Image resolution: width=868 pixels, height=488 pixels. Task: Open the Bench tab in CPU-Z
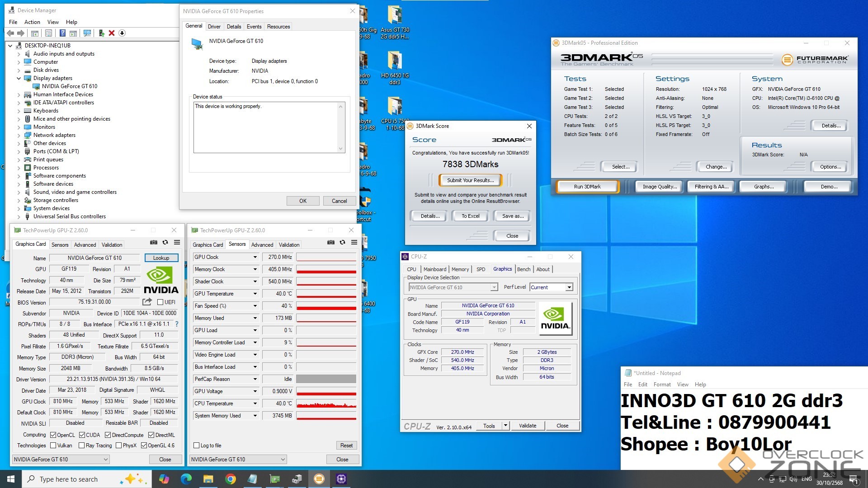click(x=524, y=269)
